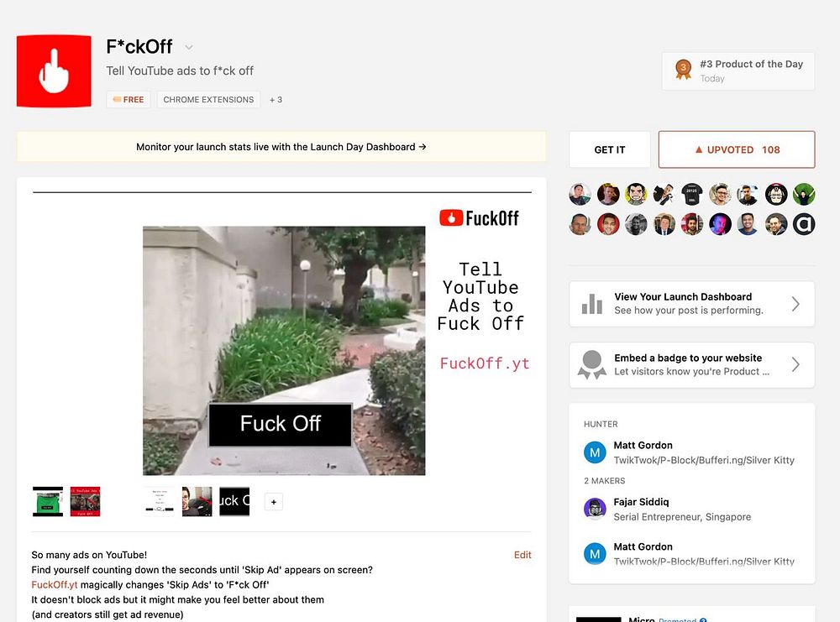The height and width of the screenshot is (622, 840).
Task: Expand Embed a badge to your website chevron
Action: (x=795, y=364)
